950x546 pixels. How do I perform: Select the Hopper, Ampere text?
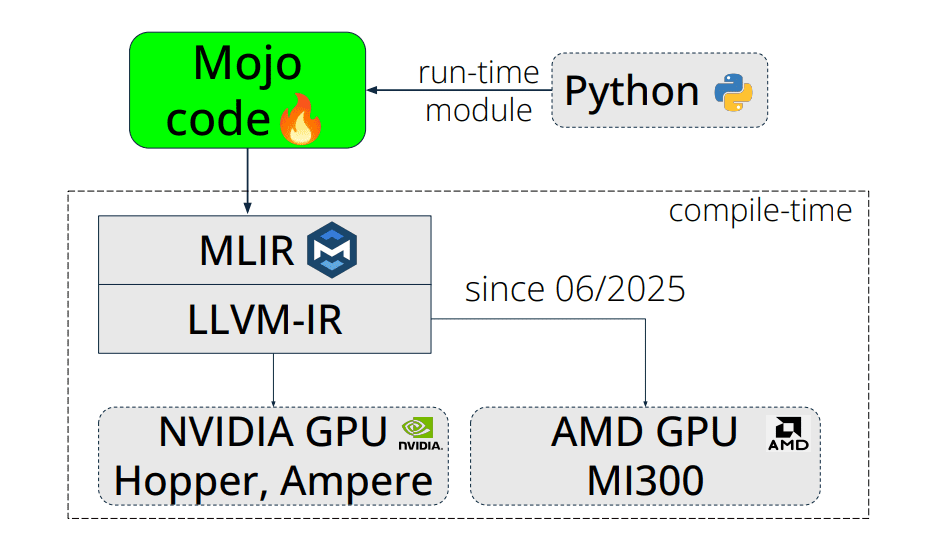[273, 481]
